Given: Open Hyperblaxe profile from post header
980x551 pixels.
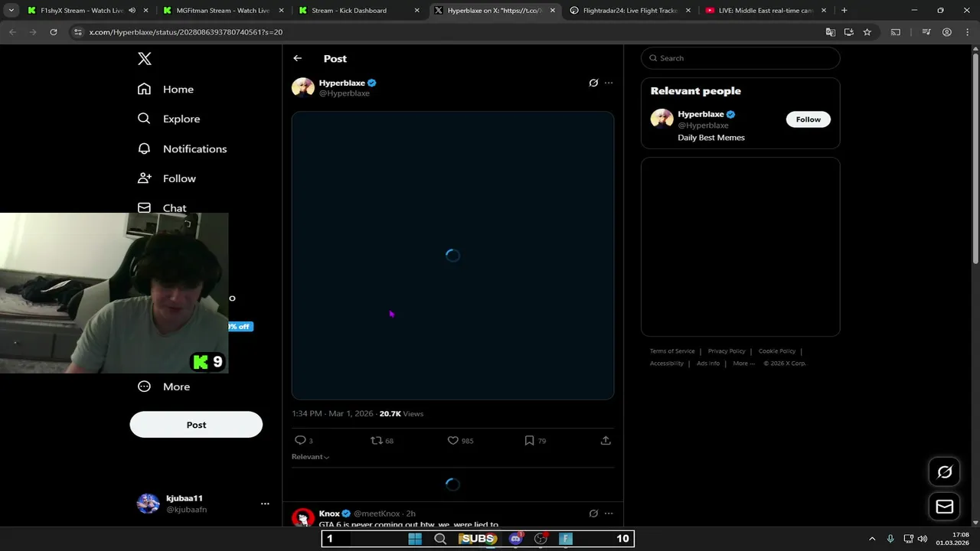Looking at the screenshot, I should pyautogui.click(x=341, y=83).
